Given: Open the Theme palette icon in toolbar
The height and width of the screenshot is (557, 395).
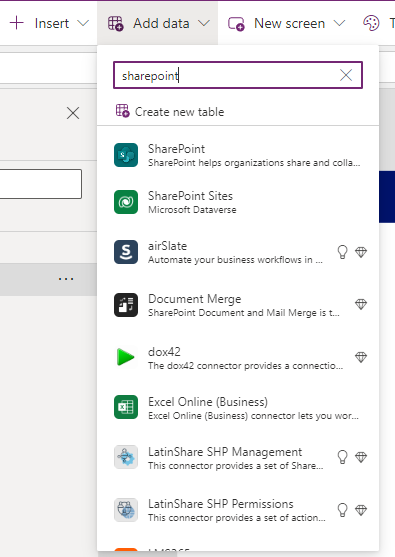Looking at the screenshot, I should tap(371, 23).
